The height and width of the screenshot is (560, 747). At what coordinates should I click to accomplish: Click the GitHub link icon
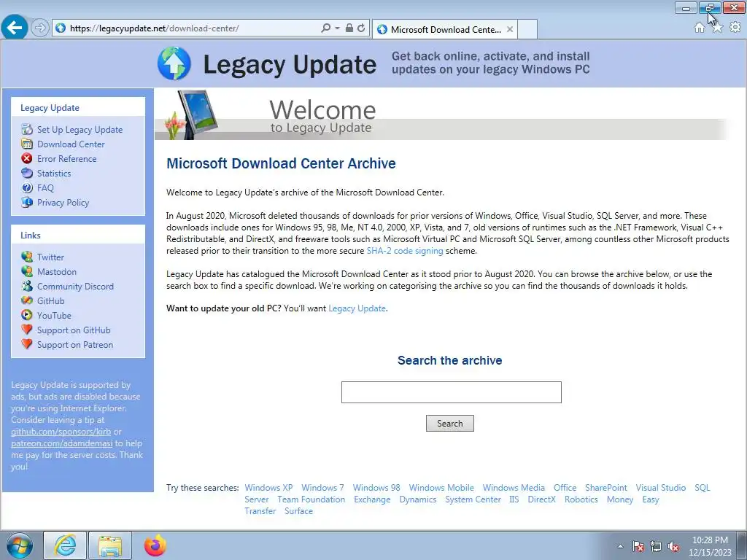point(27,300)
